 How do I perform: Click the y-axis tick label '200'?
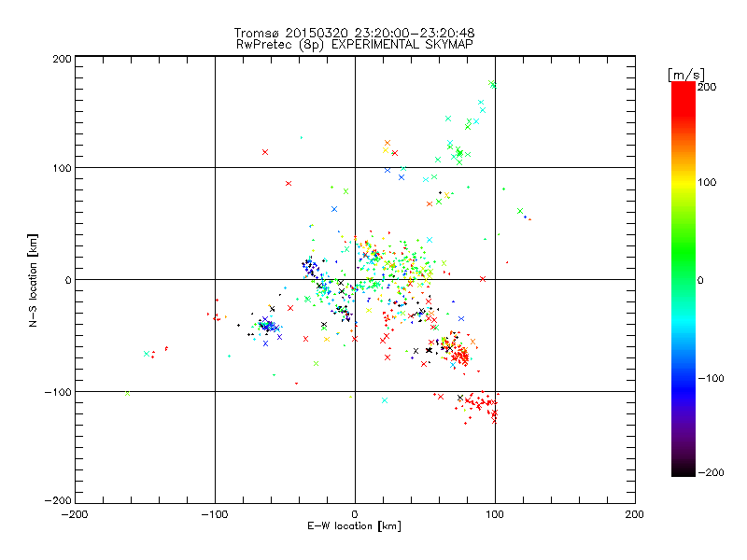pos(62,59)
